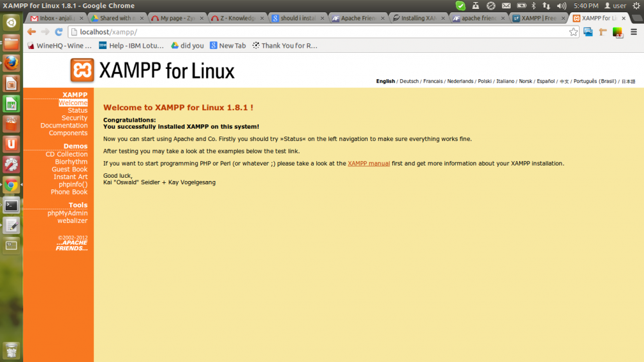The height and width of the screenshot is (362, 644).
Task: Open System Settings wrench icon in launcher
Action: coord(11,164)
